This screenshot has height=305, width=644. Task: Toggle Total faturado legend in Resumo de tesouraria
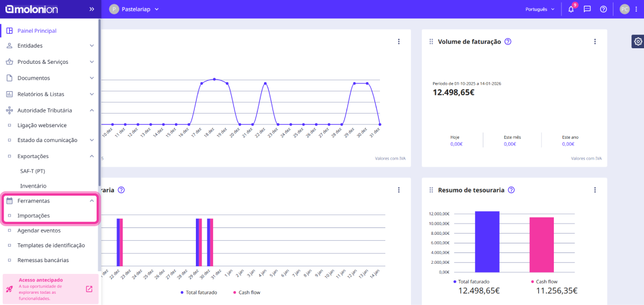(x=472, y=281)
